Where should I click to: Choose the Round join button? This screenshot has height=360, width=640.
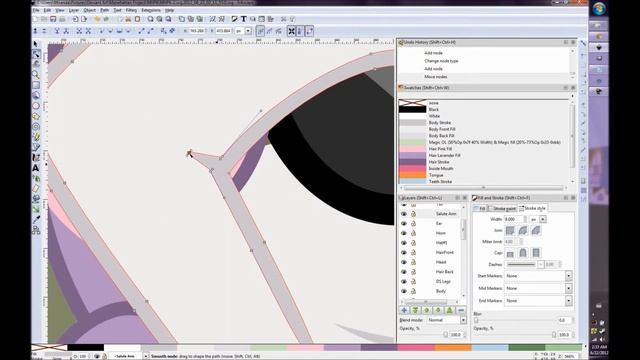coord(523,231)
